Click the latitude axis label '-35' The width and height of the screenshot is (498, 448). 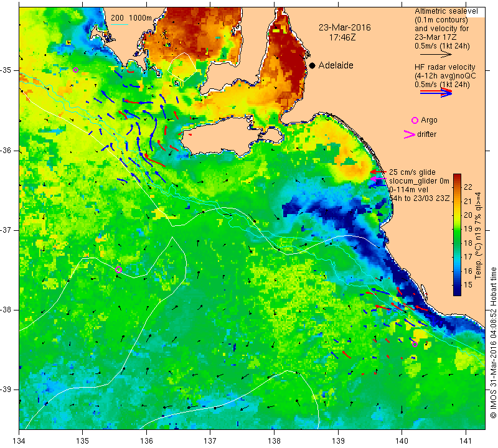(6, 70)
